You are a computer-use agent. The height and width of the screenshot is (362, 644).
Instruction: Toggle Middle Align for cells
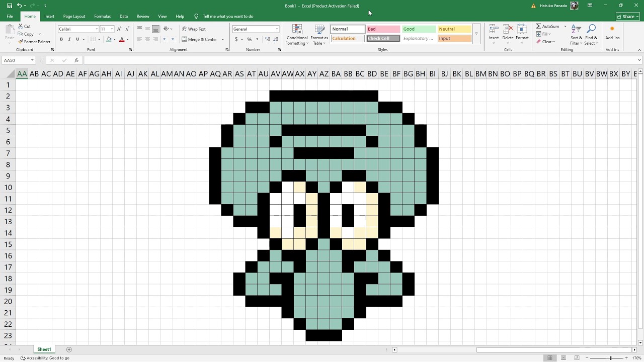pyautogui.click(x=147, y=29)
